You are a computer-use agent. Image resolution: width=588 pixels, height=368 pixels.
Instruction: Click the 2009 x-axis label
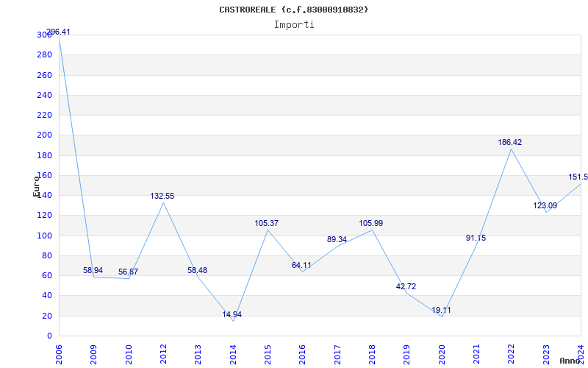click(94, 355)
